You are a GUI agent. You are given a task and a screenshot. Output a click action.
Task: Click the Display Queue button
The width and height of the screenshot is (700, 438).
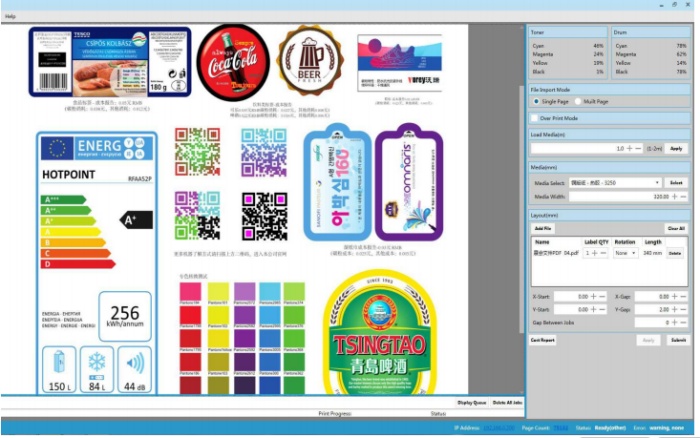tap(471, 403)
